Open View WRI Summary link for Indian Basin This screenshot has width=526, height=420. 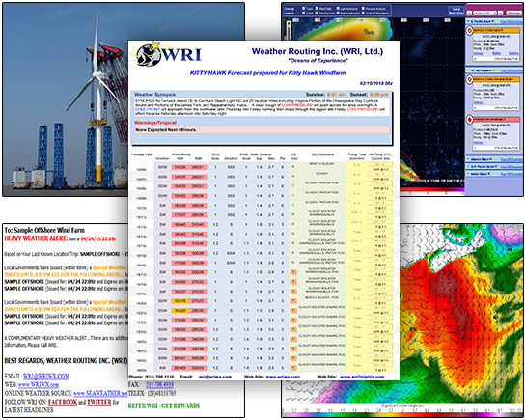coord(512,174)
